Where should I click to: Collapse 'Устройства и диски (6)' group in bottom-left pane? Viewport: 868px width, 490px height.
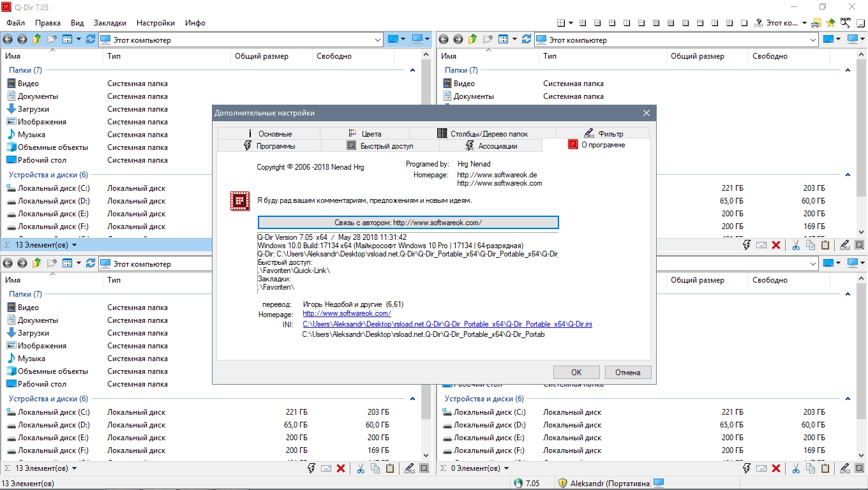412,399
